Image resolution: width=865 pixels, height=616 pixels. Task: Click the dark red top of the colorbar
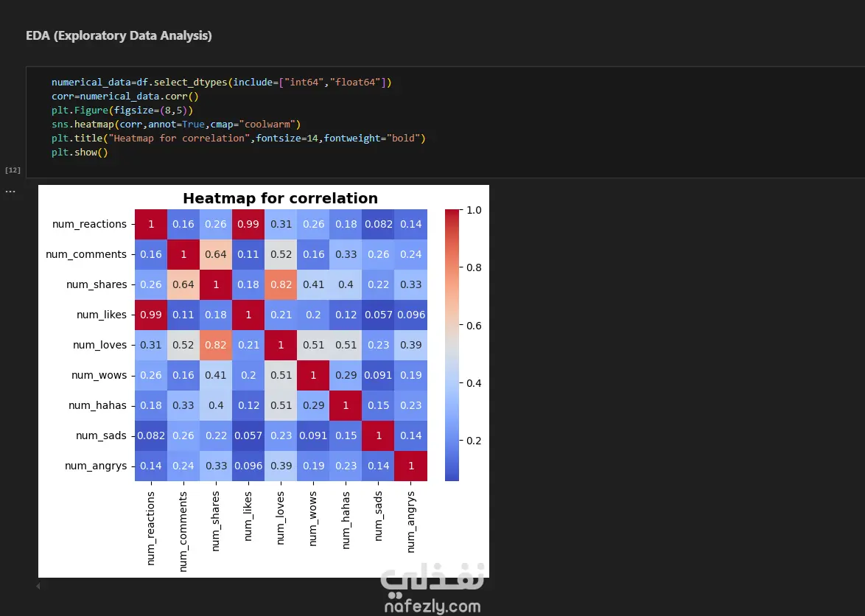(x=452, y=214)
